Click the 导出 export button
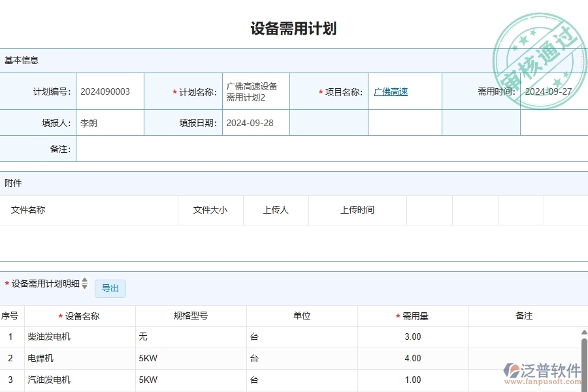Screen dimensions: 588x392 (x=110, y=289)
